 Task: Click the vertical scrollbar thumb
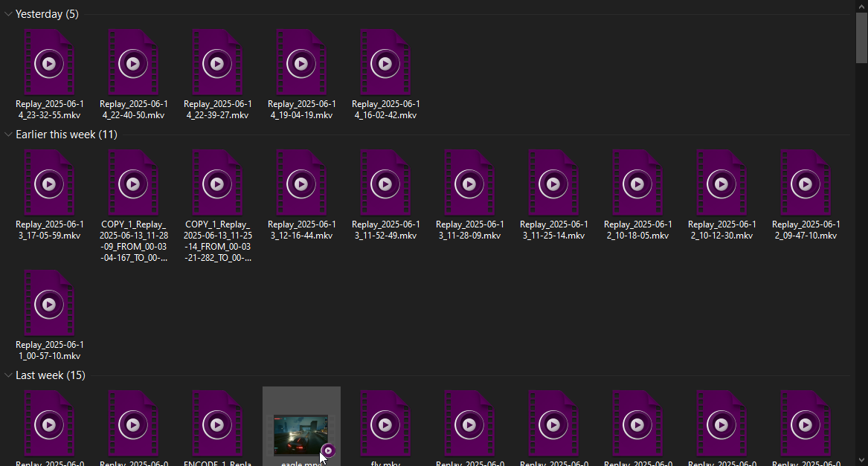(861, 38)
